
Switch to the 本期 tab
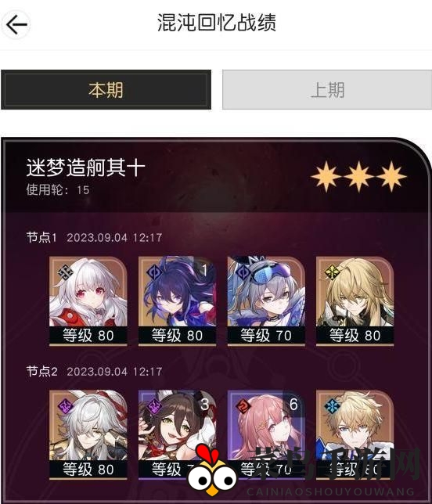pyautogui.click(x=106, y=90)
